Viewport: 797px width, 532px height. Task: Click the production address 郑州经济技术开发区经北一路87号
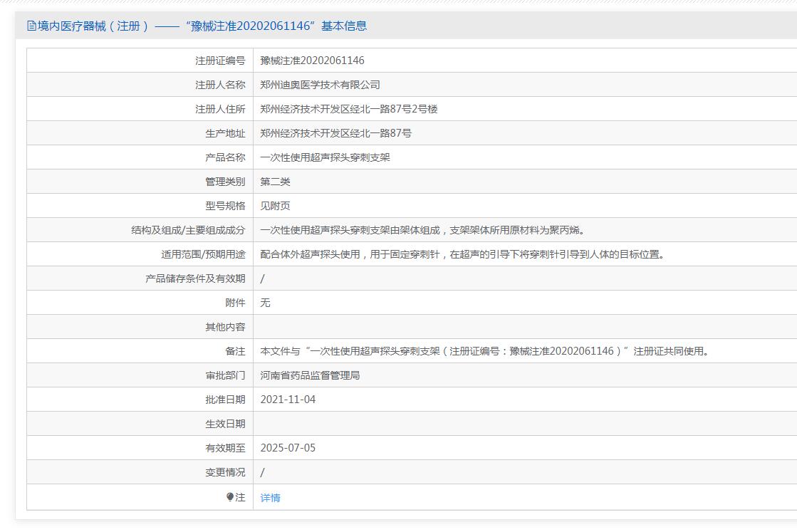pos(336,133)
